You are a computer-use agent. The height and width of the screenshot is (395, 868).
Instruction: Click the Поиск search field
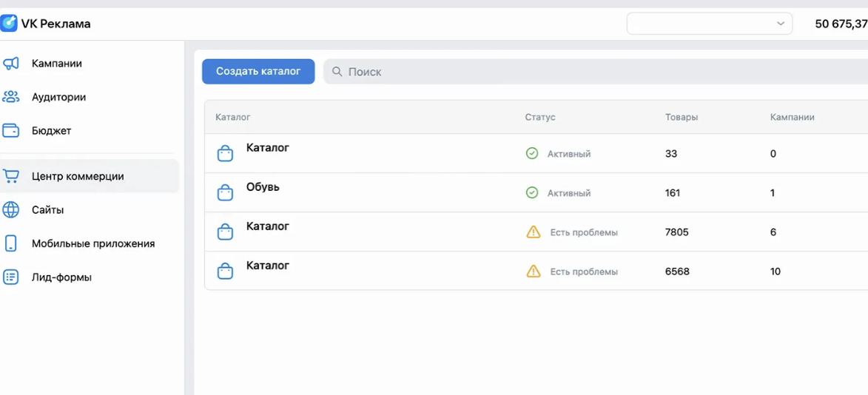pos(596,72)
